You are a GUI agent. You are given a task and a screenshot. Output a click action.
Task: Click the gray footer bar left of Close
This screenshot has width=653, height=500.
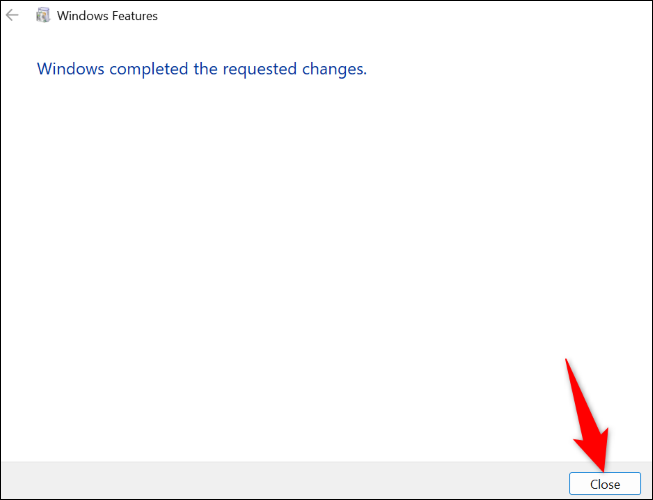click(284, 480)
